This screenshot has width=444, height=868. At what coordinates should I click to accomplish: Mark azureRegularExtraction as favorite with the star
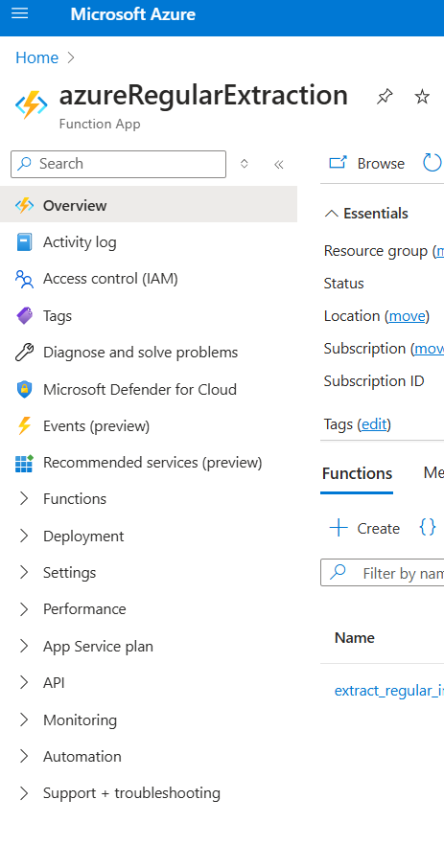422,97
